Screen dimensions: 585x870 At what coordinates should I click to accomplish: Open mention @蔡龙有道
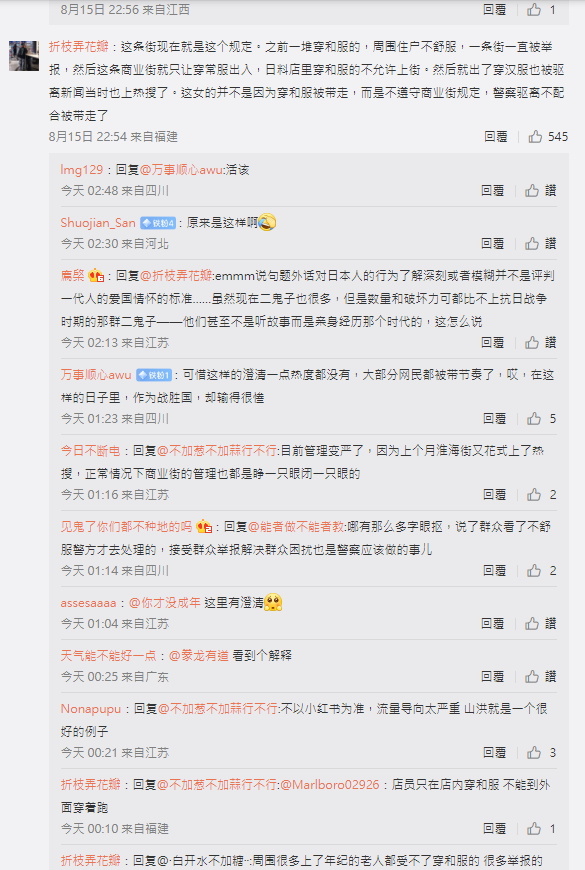pyautogui.click(x=199, y=656)
